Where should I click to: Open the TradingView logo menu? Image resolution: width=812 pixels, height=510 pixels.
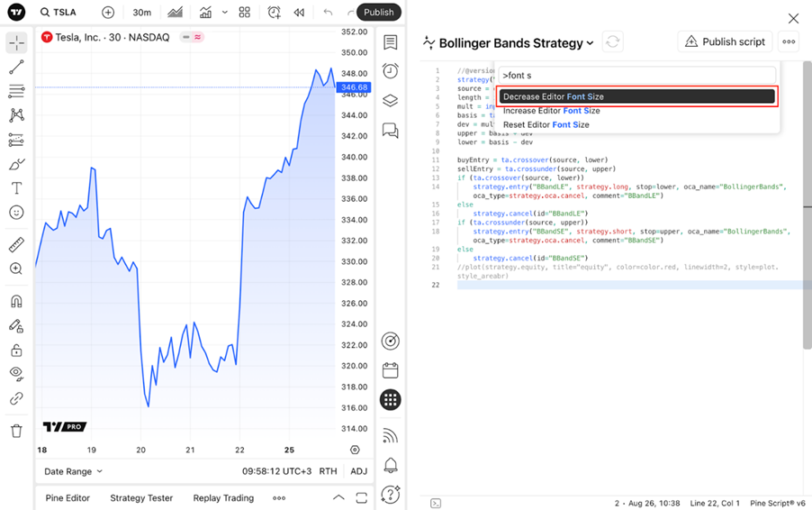pos(16,12)
